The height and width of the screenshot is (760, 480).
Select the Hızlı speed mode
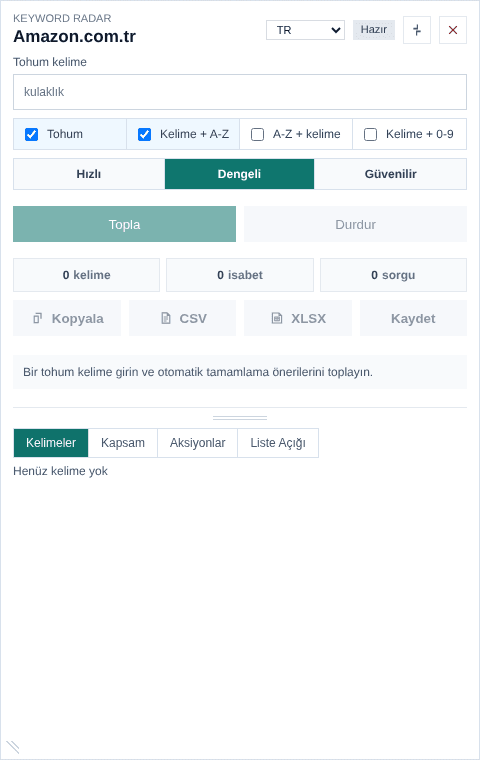pyautogui.click(x=89, y=174)
